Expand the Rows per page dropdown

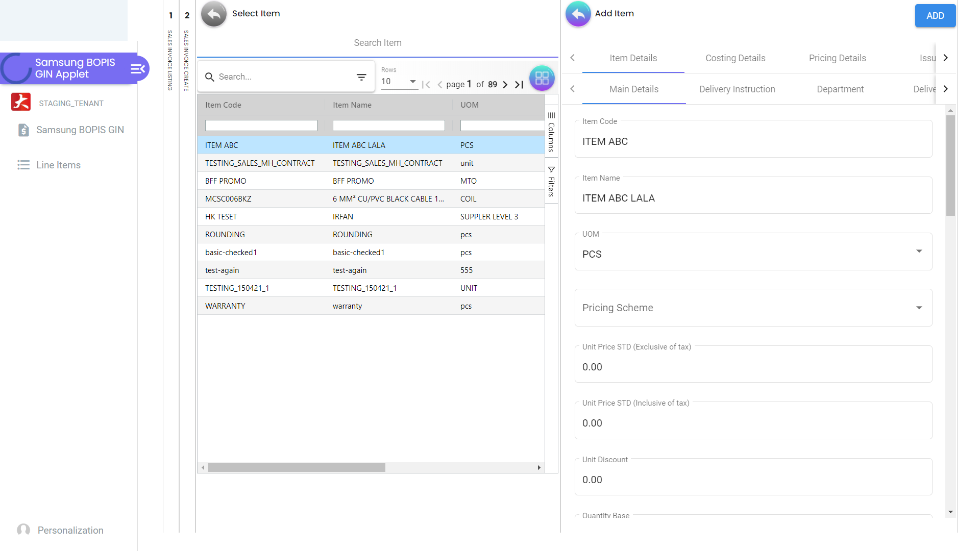pyautogui.click(x=412, y=82)
